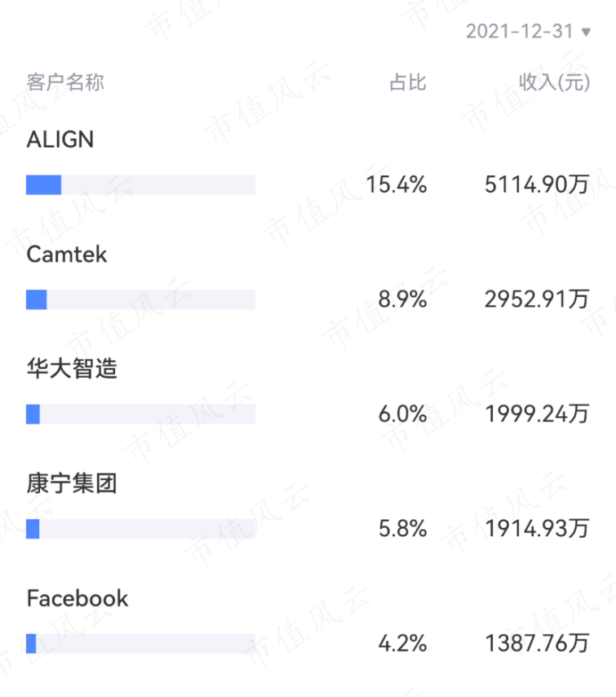Click the Camtek share progress bar
This screenshot has width=616, height=697.
tap(140, 300)
